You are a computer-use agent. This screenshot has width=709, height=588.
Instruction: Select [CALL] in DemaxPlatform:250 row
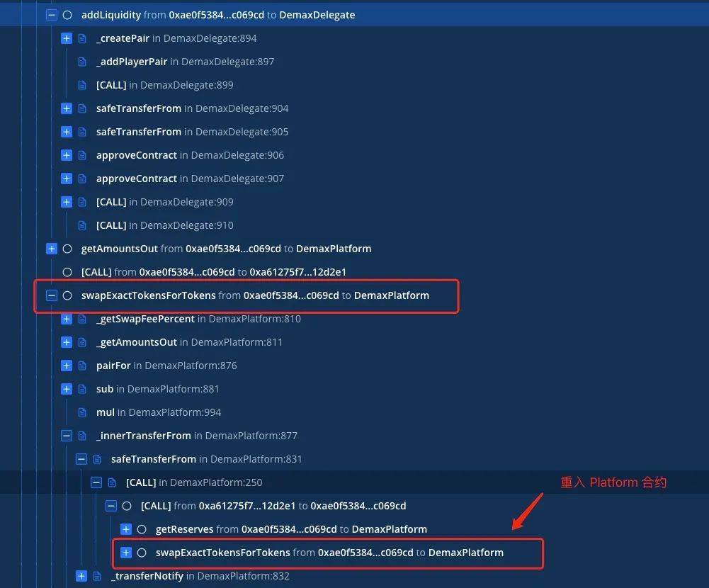coord(193,482)
